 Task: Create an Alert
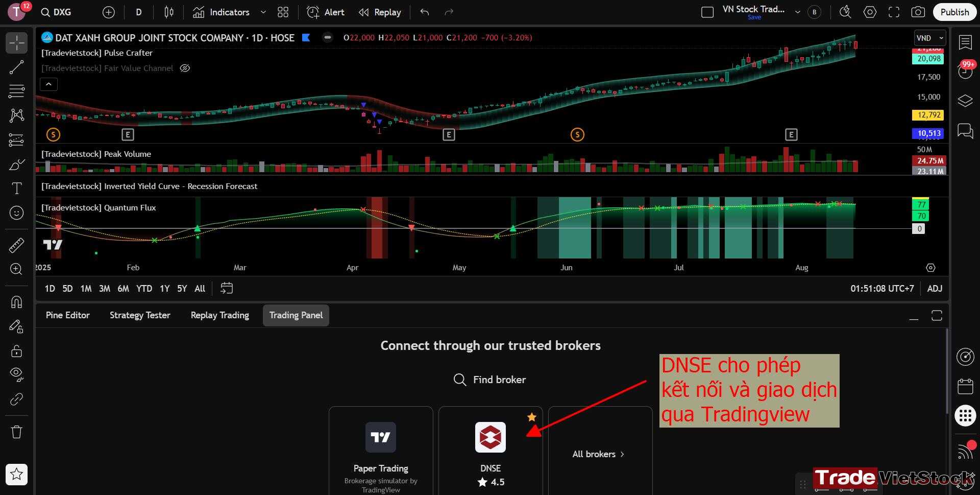click(x=326, y=12)
